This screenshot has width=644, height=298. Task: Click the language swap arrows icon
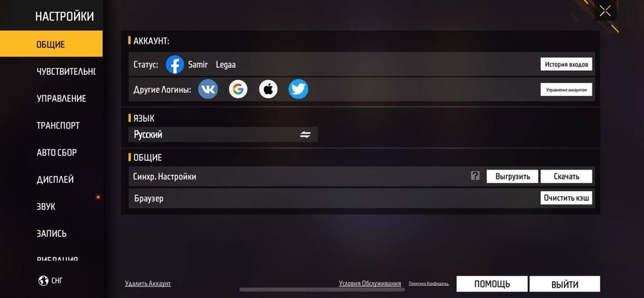click(x=305, y=135)
